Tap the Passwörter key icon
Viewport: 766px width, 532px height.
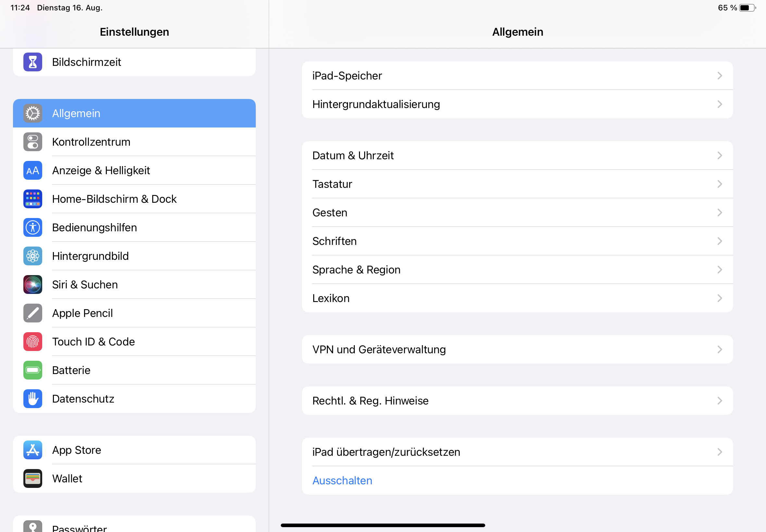pyautogui.click(x=33, y=526)
